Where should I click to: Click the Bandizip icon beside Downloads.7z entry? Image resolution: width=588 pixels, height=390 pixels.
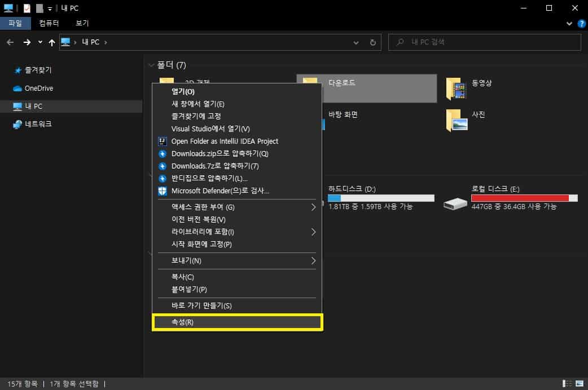(x=163, y=166)
